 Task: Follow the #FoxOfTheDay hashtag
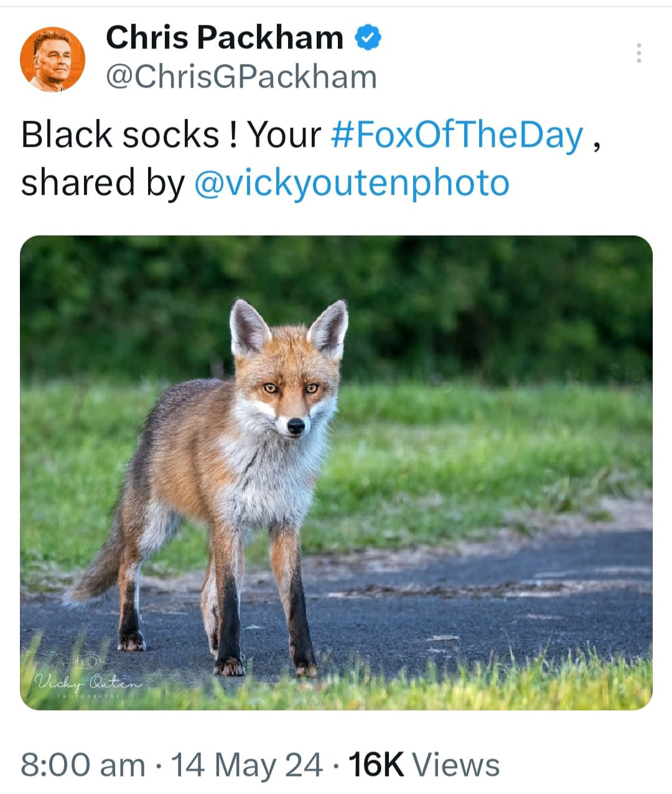tap(457, 134)
